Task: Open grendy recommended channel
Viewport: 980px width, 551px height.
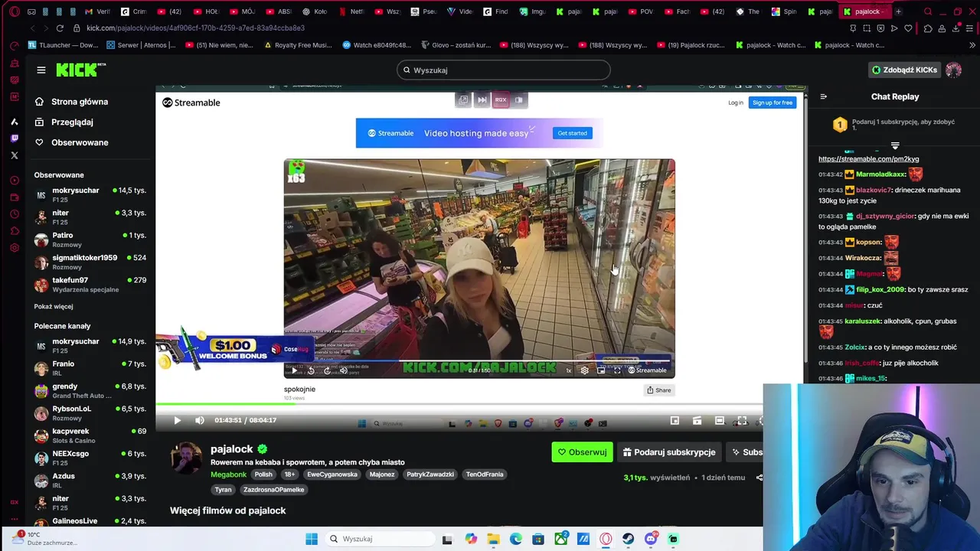Action: (90, 391)
